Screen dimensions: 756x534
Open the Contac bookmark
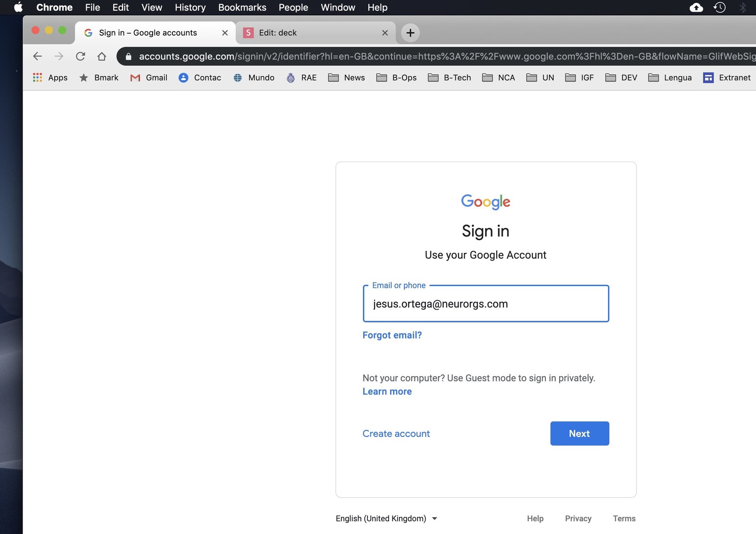click(x=200, y=78)
